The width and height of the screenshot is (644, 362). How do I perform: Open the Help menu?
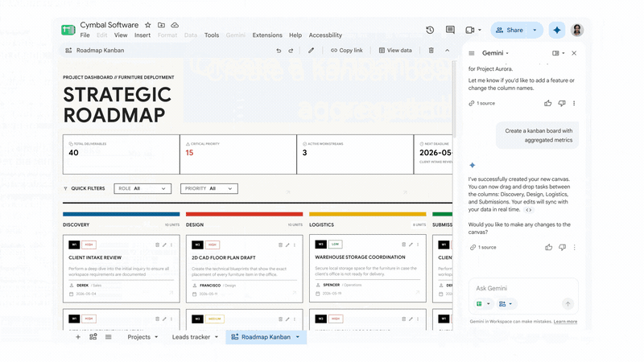point(295,35)
